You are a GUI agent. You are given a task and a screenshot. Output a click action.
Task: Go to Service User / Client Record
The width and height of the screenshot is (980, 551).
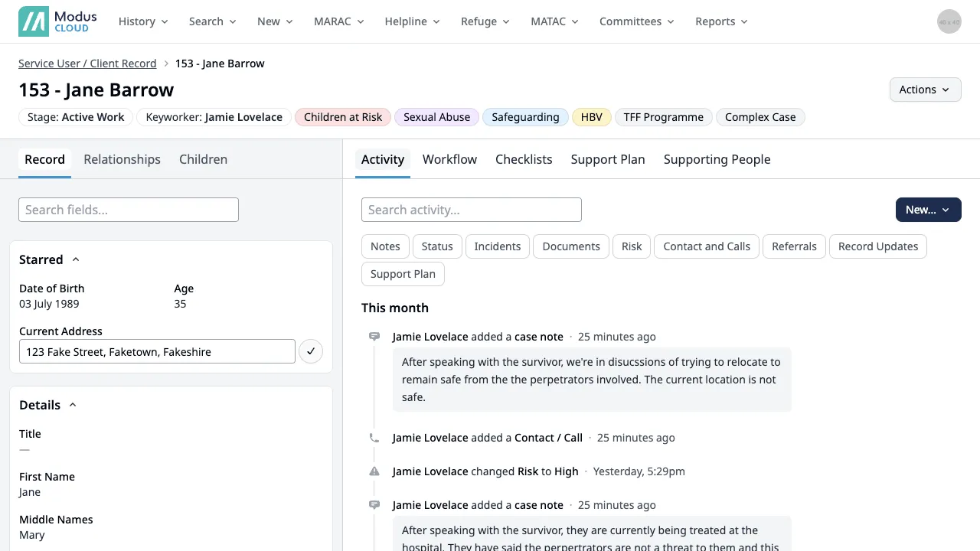pyautogui.click(x=87, y=64)
